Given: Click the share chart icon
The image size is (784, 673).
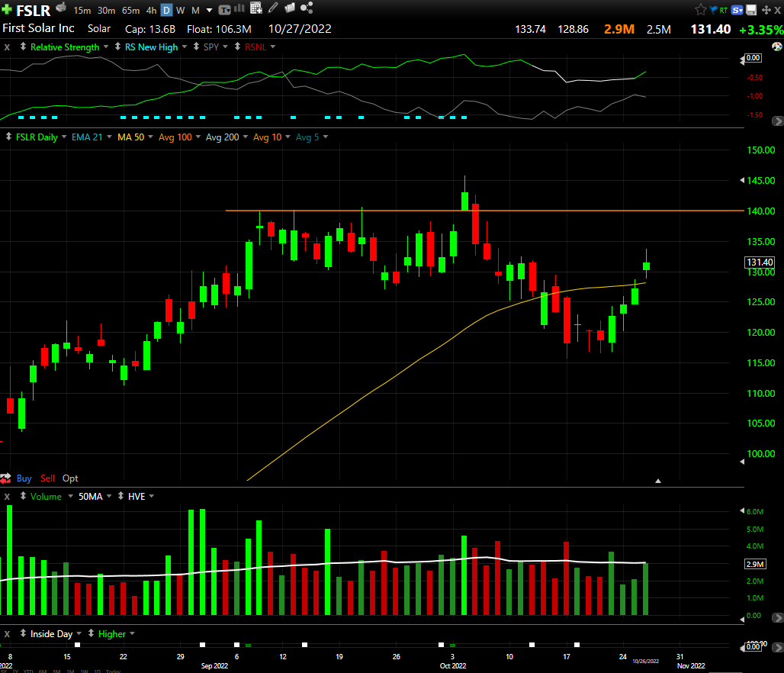Looking at the screenshot, I should pos(307,8).
